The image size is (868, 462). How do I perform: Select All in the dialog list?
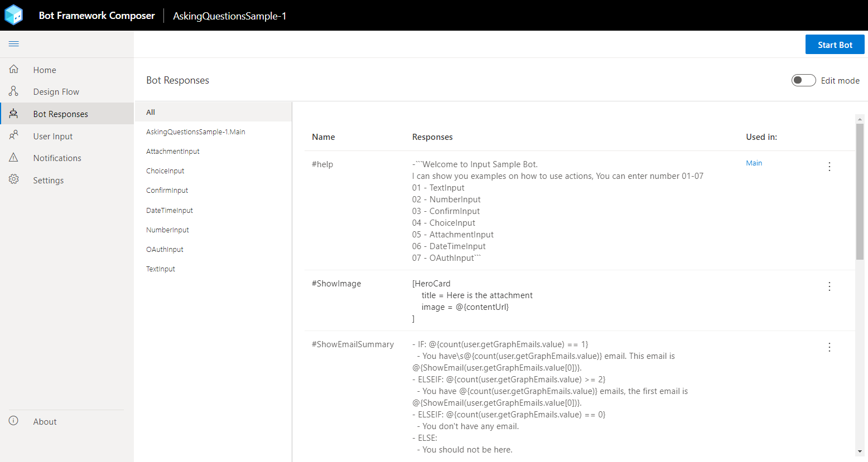coord(214,112)
